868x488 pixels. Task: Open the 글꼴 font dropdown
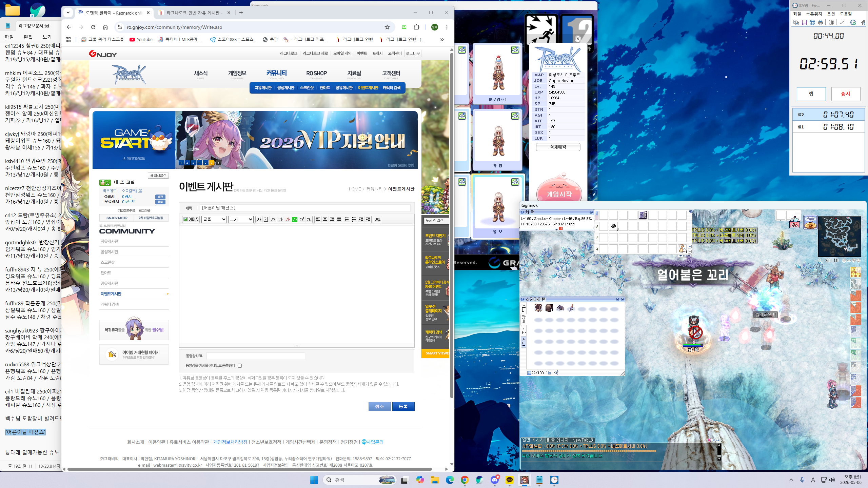pos(214,219)
